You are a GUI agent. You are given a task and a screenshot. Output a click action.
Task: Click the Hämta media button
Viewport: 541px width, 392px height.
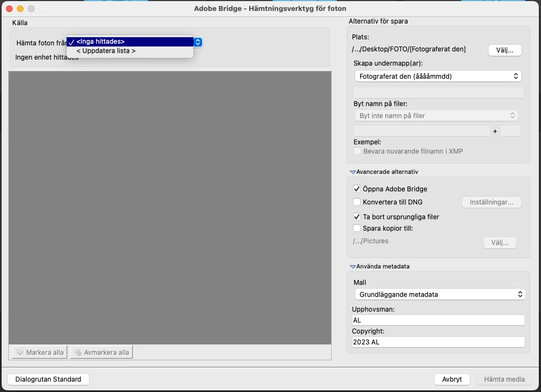(x=504, y=379)
